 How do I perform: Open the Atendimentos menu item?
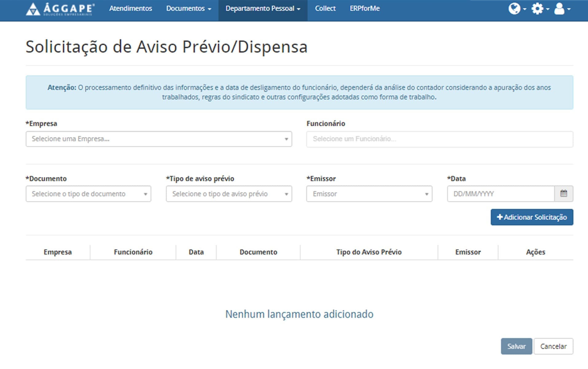pos(130,9)
